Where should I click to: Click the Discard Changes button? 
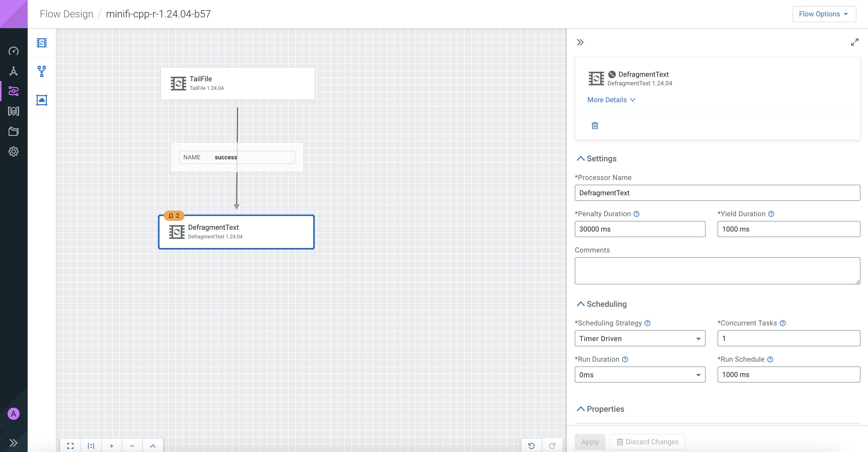(647, 442)
